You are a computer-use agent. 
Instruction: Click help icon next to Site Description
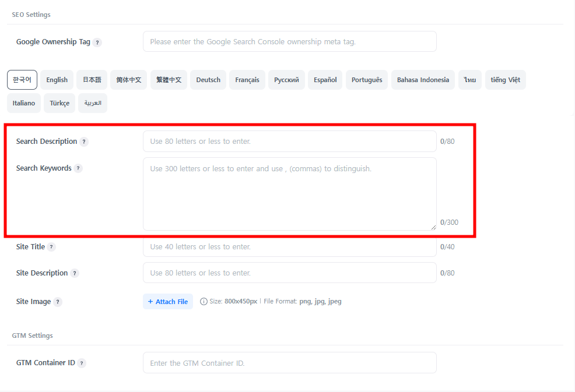point(75,273)
